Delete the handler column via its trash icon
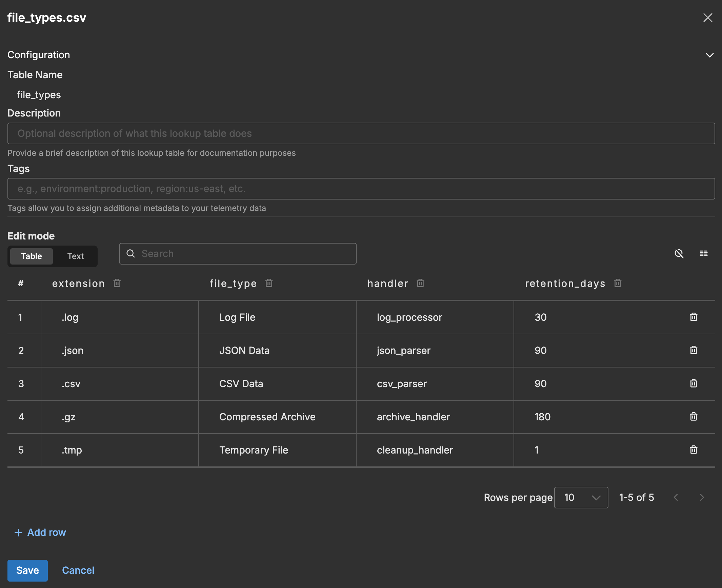The height and width of the screenshot is (588, 722). click(420, 283)
